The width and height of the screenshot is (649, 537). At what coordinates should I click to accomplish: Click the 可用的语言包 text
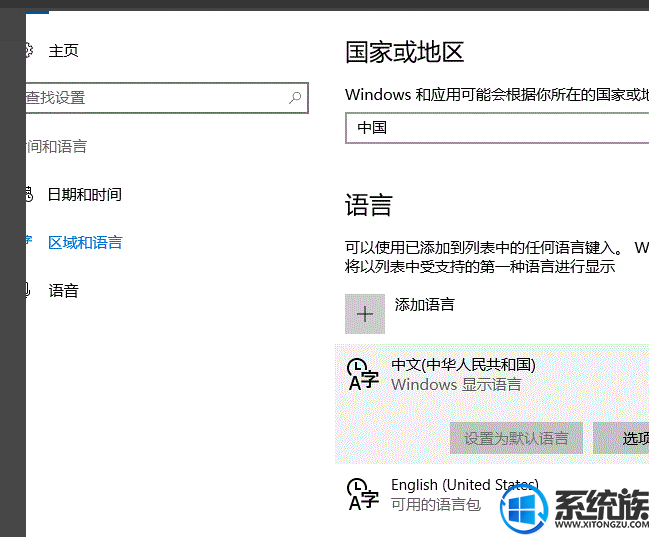(436, 504)
